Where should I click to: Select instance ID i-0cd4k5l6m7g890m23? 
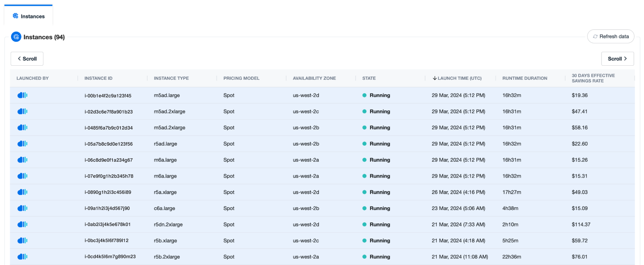110,257
